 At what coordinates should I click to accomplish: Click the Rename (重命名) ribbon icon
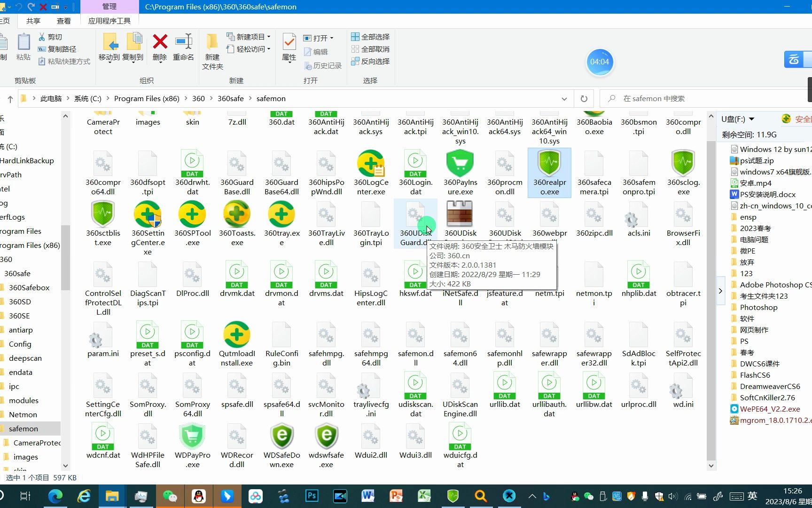pos(183,47)
